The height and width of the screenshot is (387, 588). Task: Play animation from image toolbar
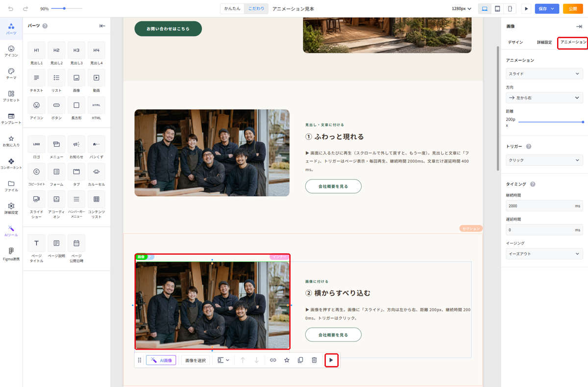(331, 360)
